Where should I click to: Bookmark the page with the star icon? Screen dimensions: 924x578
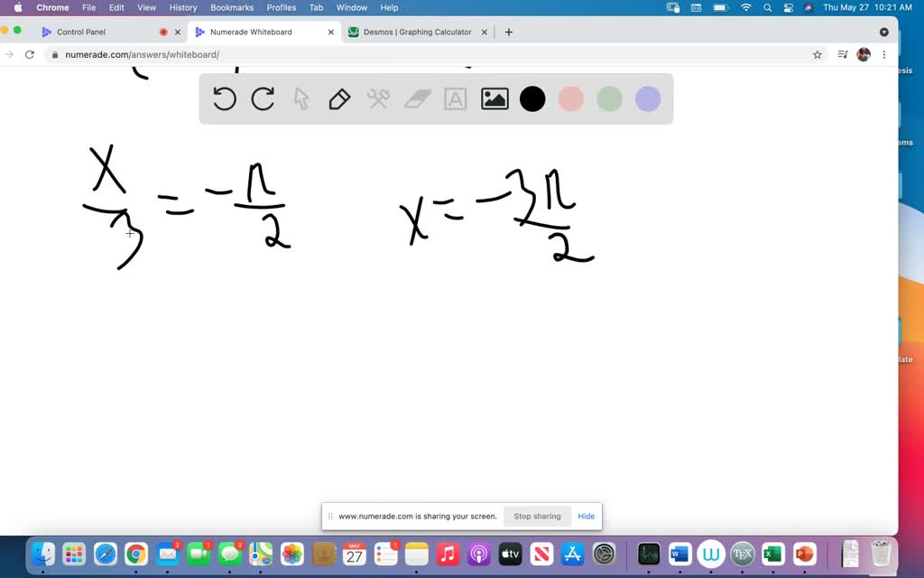pos(818,54)
